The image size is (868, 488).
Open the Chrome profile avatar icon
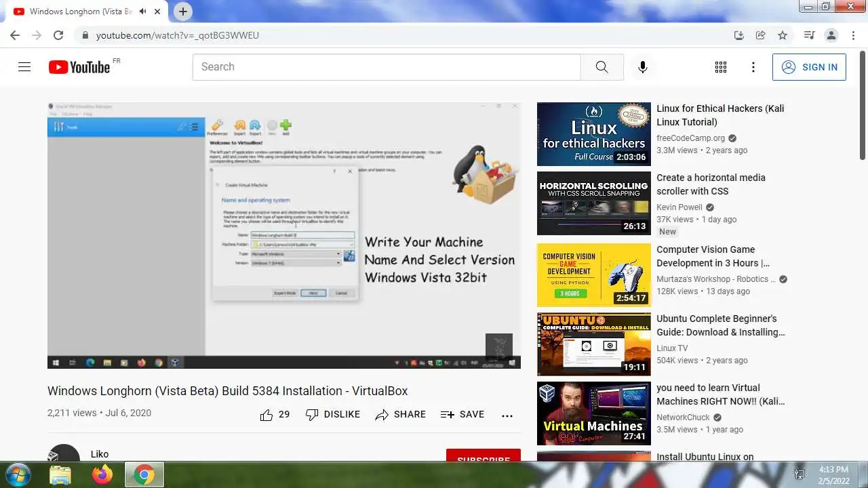(x=831, y=35)
